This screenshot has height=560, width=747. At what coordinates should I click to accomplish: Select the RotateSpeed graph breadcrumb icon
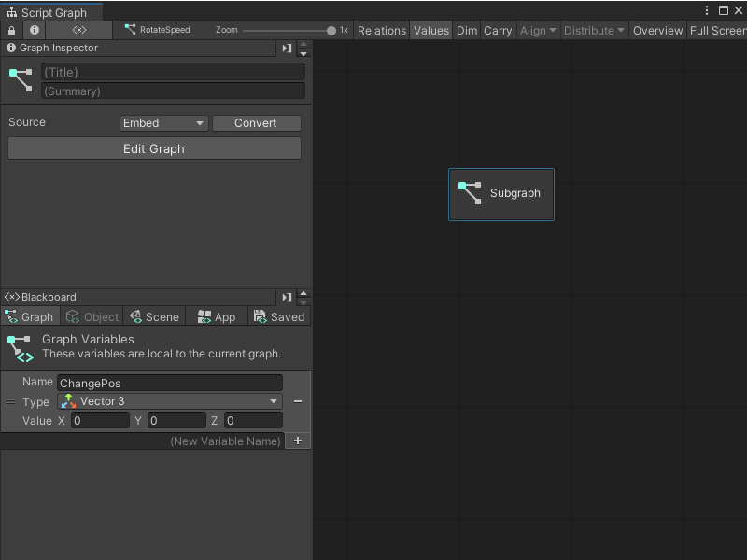click(132, 29)
